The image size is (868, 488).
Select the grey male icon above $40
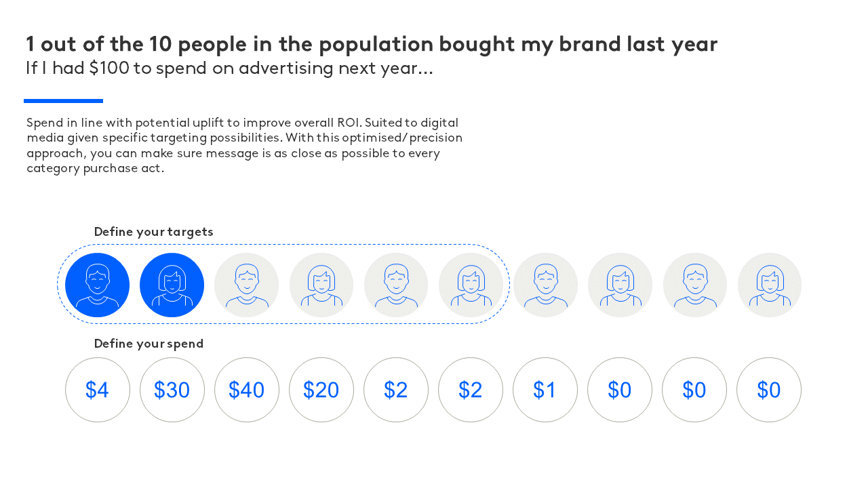coord(247,285)
